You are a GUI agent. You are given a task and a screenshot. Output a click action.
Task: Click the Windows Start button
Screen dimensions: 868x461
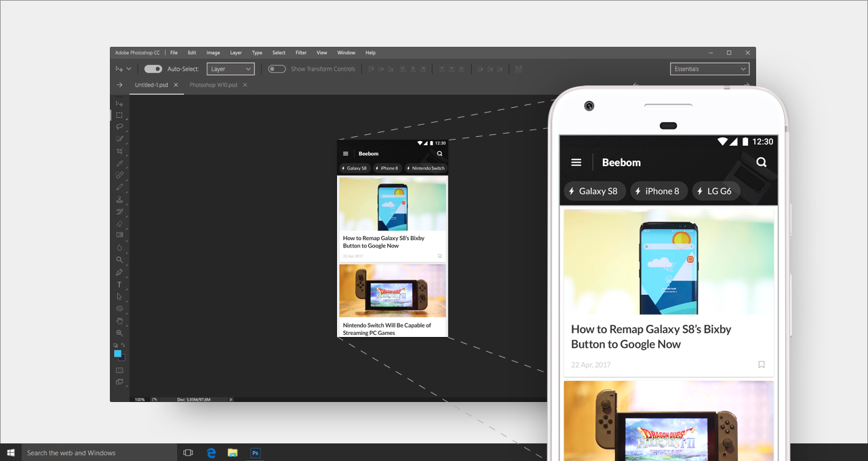pos(11,452)
